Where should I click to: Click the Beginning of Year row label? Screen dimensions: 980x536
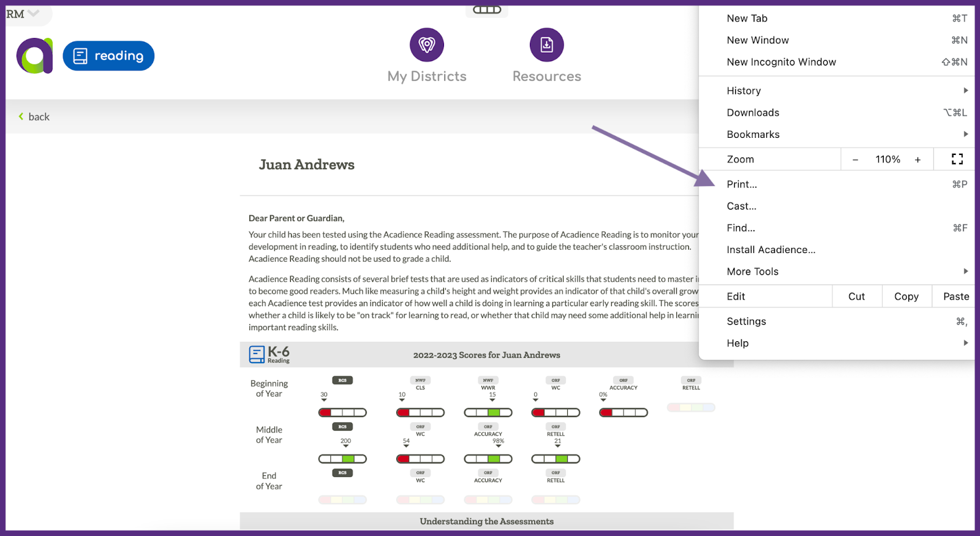[x=269, y=388]
